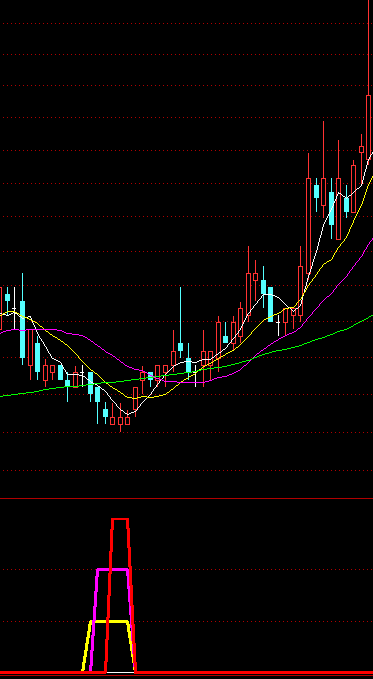The height and width of the screenshot is (679, 373).
Task: Select the lowest red candlestick at the chart bottom
Action: [x=120, y=421]
